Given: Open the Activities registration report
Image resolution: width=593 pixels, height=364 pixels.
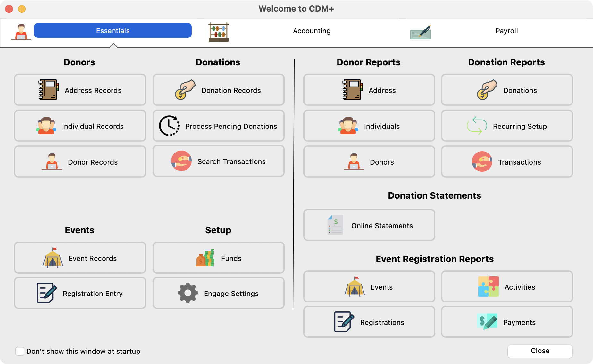Looking at the screenshot, I should point(506,287).
